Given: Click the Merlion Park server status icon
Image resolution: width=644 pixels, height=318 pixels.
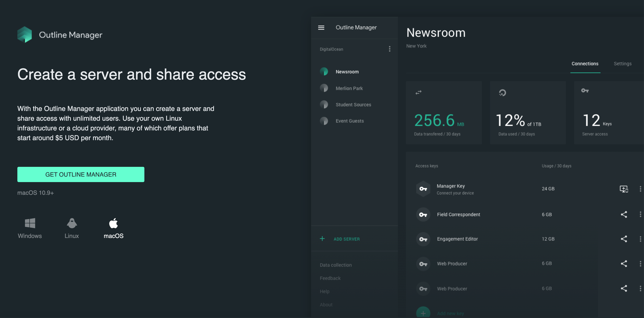Looking at the screenshot, I should [x=324, y=88].
